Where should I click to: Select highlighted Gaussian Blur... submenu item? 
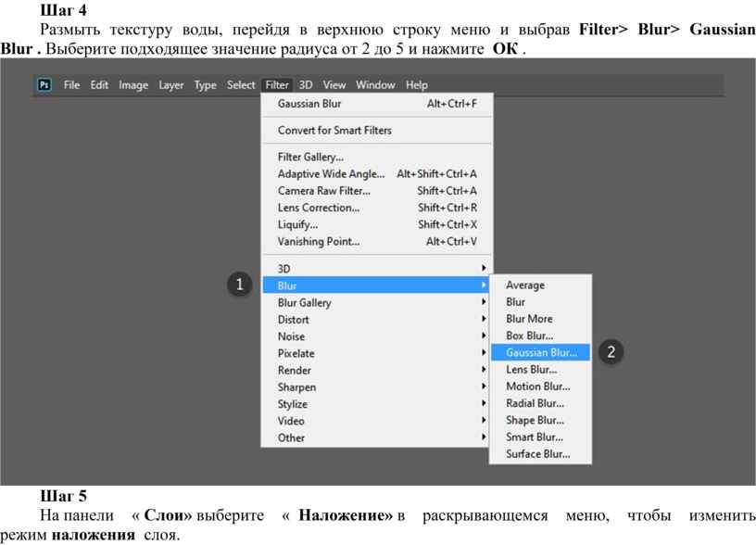[540, 352]
